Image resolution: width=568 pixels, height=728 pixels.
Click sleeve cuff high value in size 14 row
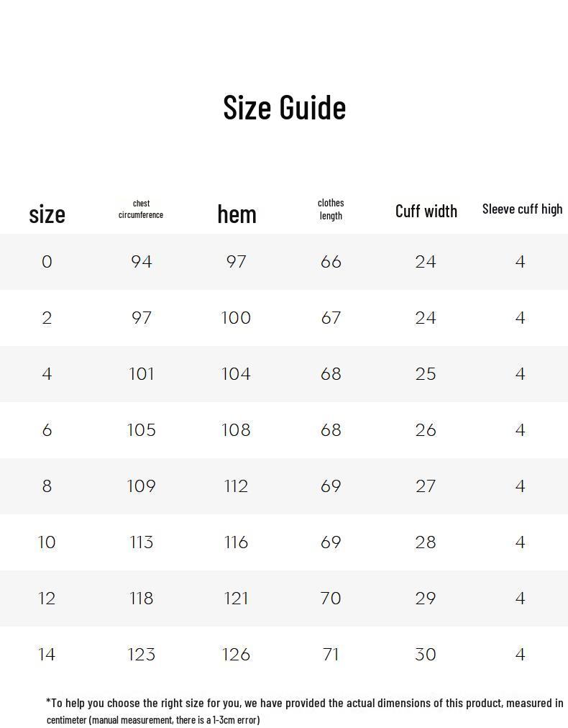pos(520,655)
